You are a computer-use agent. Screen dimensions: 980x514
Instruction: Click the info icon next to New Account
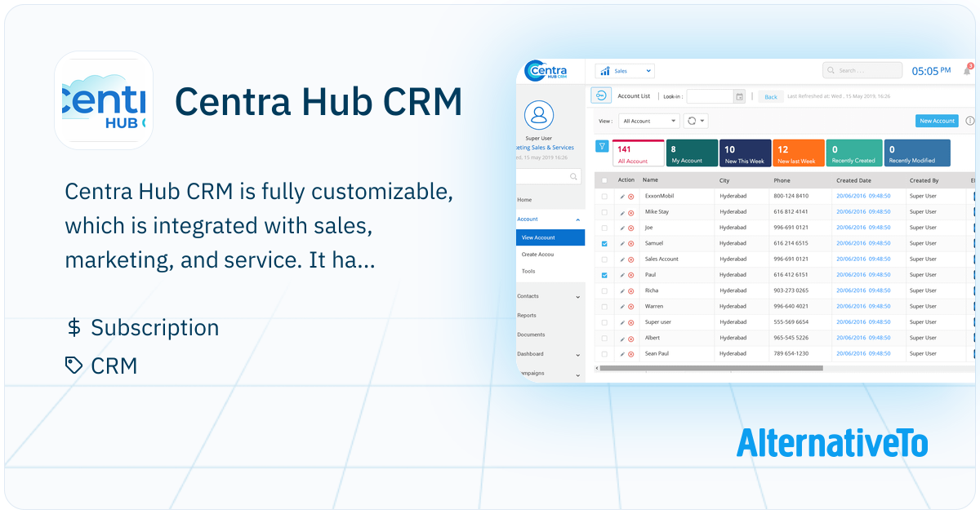point(970,121)
